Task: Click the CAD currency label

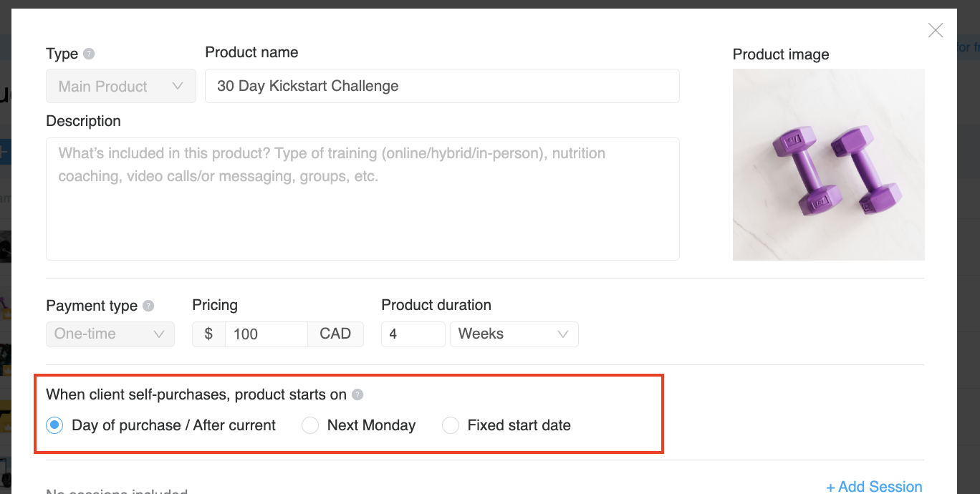Action: (x=335, y=334)
